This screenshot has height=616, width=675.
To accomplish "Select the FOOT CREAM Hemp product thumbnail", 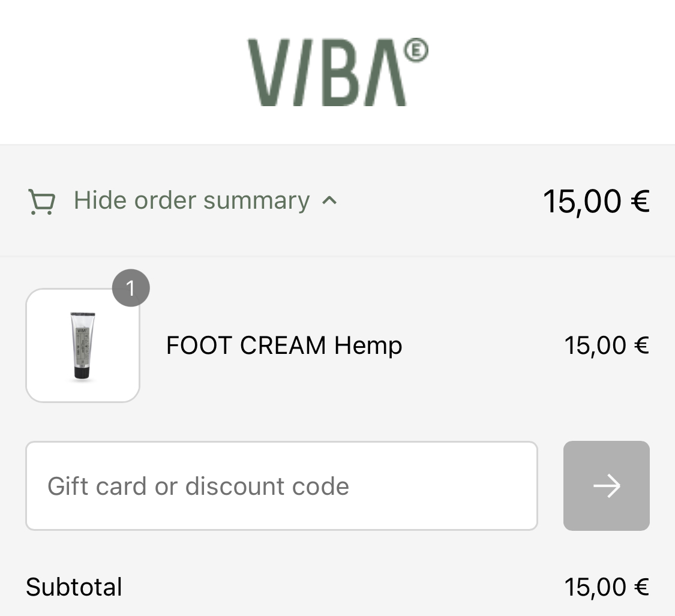I will 83,345.
